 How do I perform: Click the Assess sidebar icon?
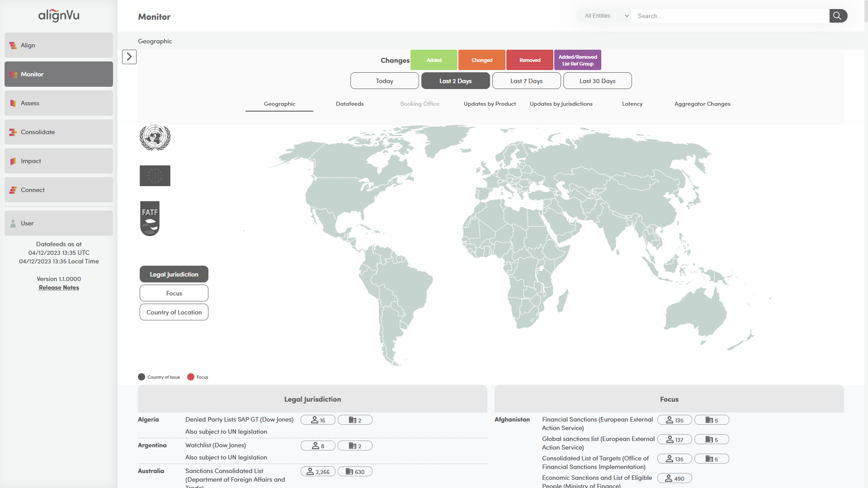click(13, 103)
